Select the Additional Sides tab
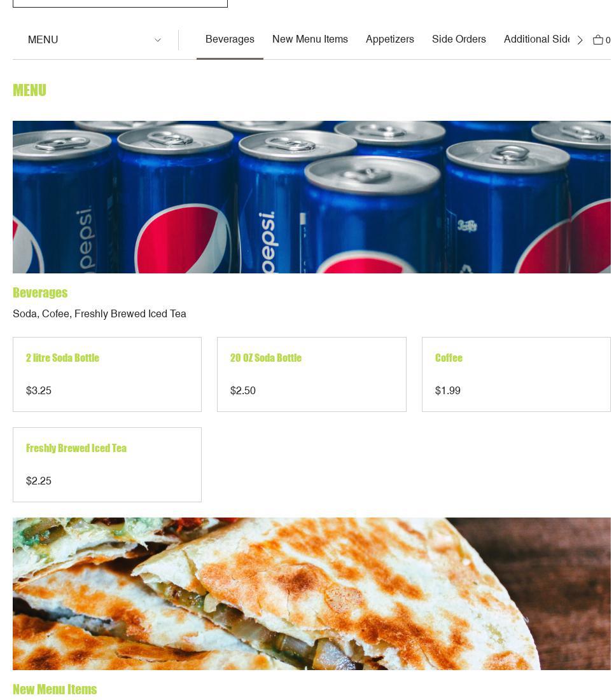614x700 pixels. point(536,39)
